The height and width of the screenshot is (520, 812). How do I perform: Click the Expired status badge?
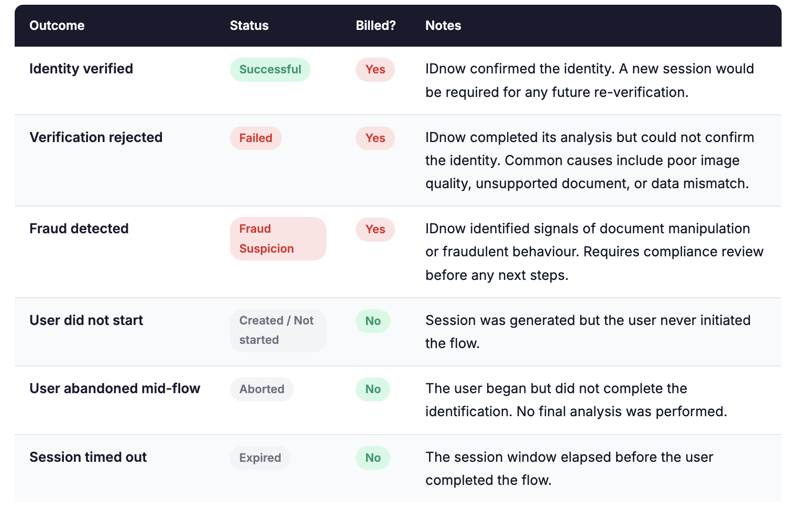[260, 458]
